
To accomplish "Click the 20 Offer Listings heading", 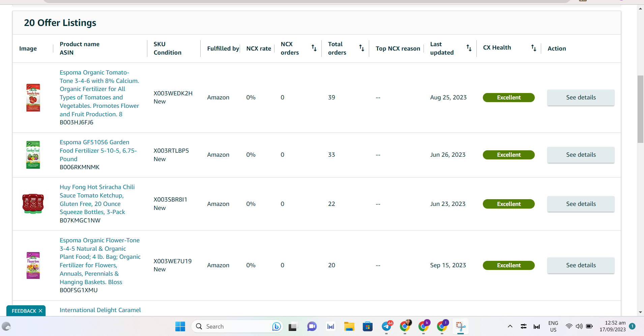I will 60,23.
